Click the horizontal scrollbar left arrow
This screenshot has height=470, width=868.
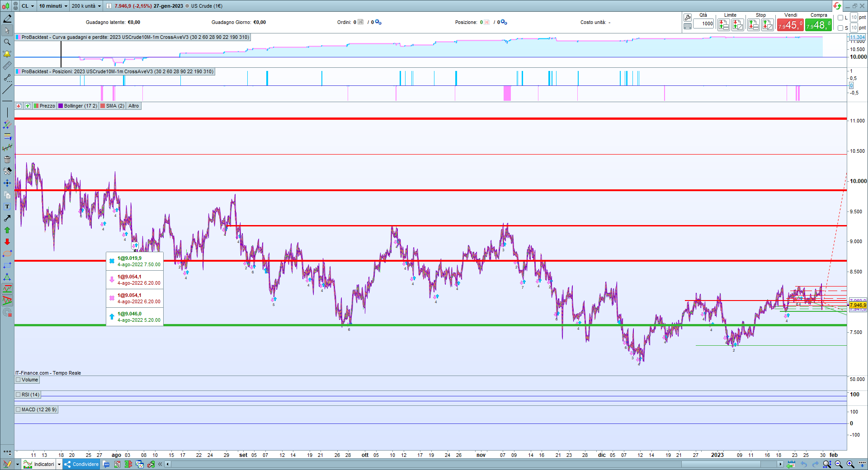168,464
